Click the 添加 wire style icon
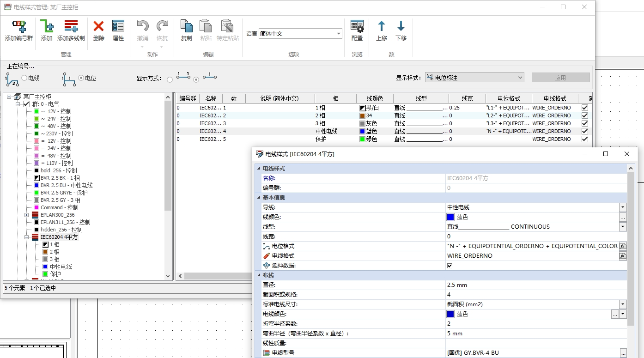This screenshot has width=644, height=358. pos(47,27)
